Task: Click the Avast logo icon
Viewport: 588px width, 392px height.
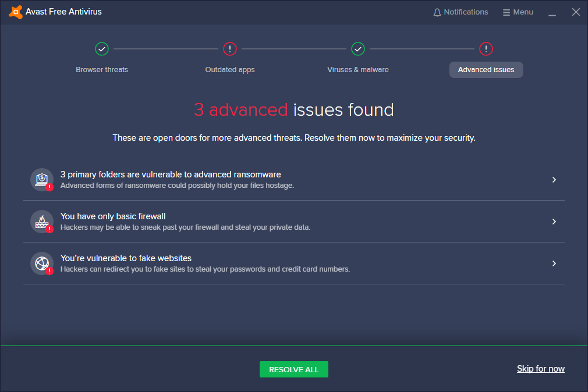Action: click(15, 12)
